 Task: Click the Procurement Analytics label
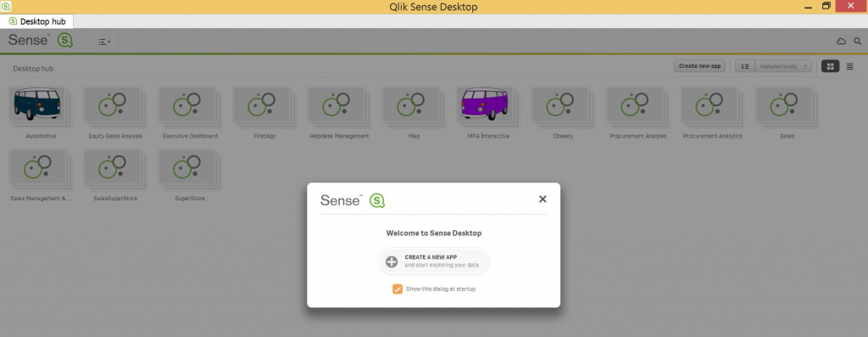(x=712, y=136)
